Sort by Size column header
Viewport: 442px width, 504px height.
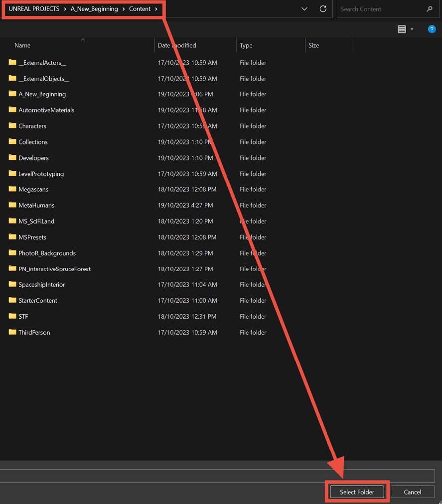coord(313,45)
